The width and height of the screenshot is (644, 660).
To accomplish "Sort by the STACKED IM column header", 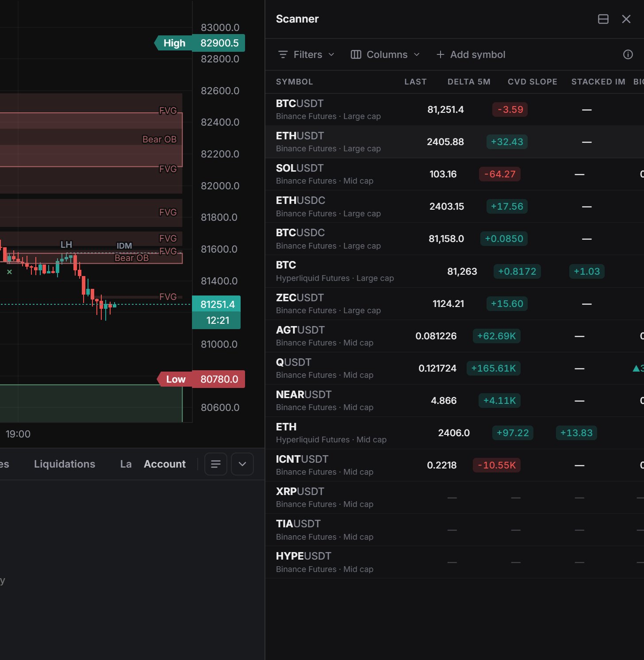I will click(x=598, y=82).
